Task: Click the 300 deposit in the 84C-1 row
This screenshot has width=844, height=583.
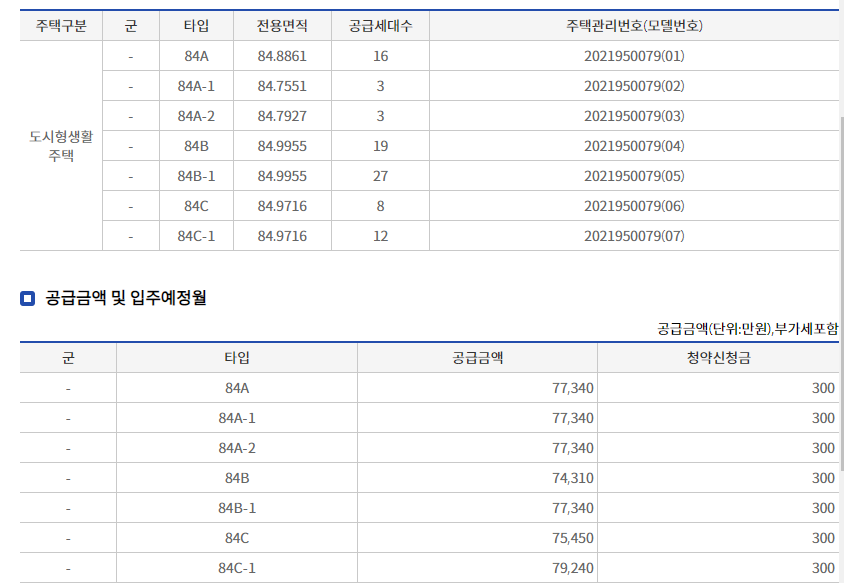Action: click(824, 568)
